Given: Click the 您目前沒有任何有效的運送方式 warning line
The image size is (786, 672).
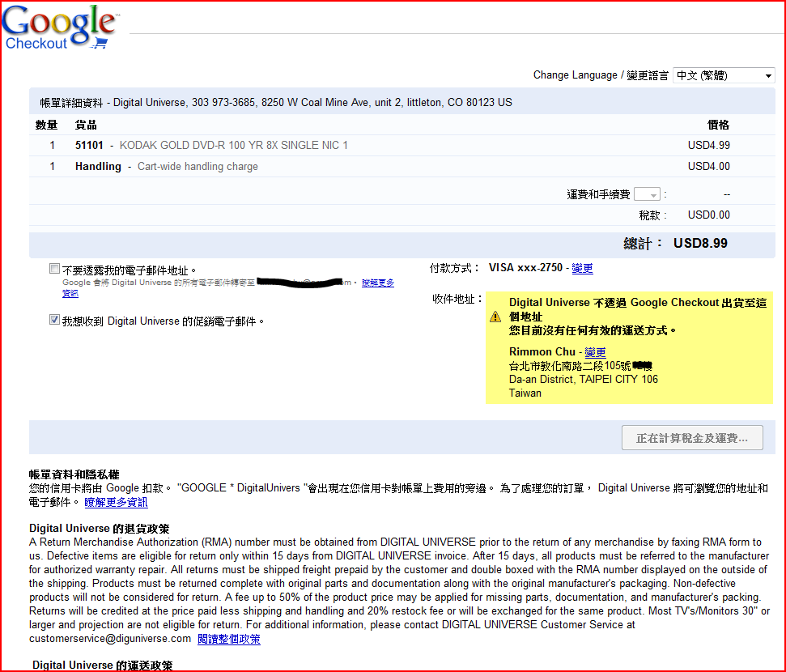Looking at the screenshot, I should click(x=592, y=330).
